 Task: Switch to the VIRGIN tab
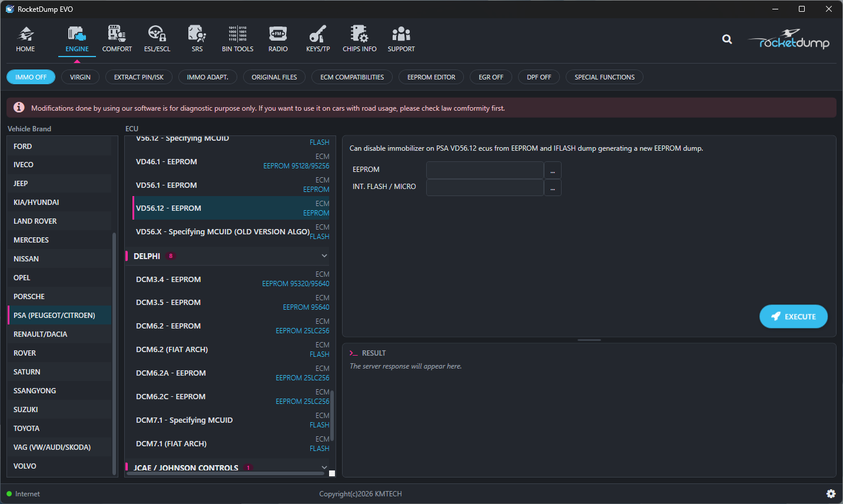pos(80,77)
